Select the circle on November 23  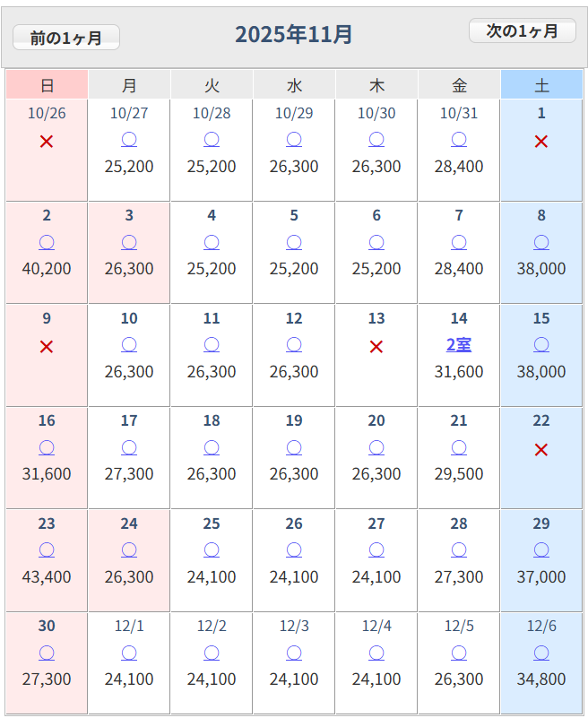coord(47,550)
